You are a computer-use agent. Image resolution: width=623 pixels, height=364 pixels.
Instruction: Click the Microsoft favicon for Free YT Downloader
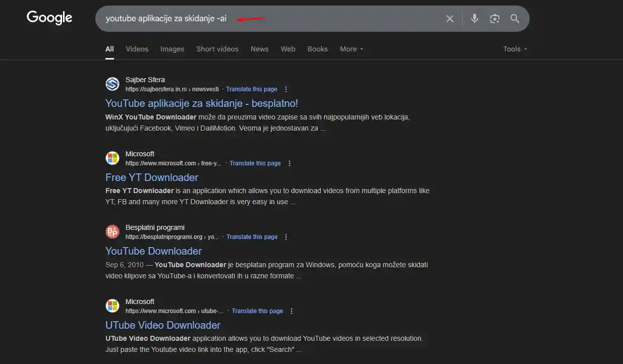point(112,158)
